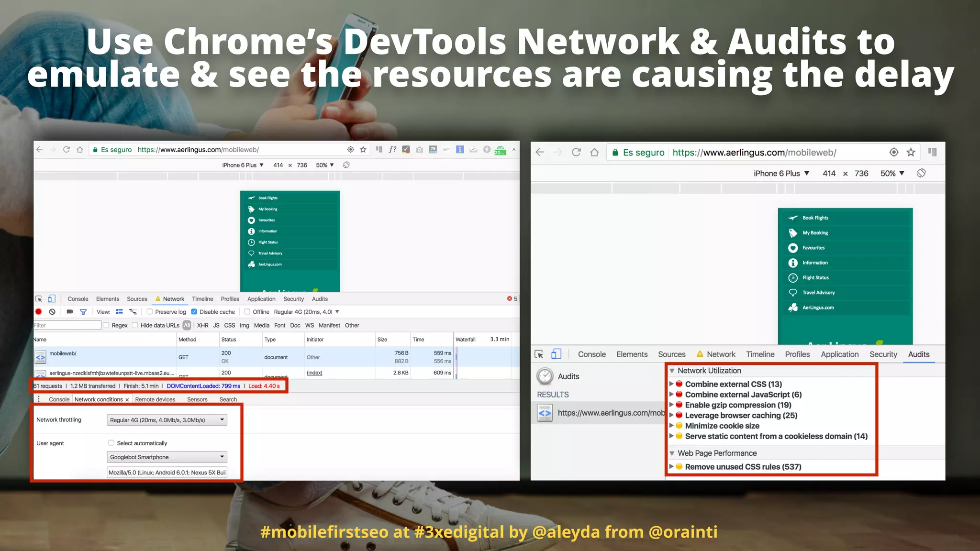Clear the network log with the clear icon

(x=52, y=312)
